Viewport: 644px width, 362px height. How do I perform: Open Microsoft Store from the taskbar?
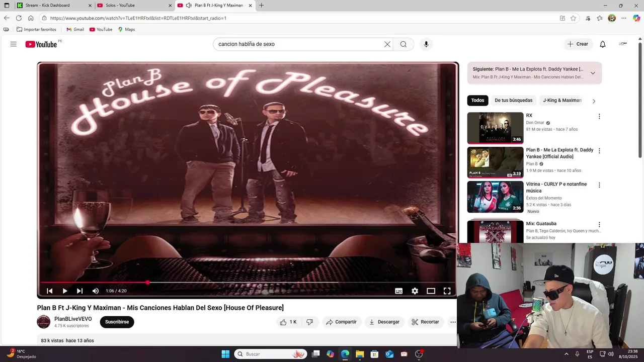374,354
